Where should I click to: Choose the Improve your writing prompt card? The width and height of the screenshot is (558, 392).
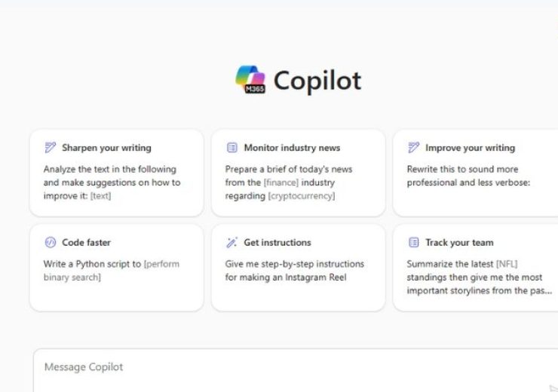coord(476,173)
